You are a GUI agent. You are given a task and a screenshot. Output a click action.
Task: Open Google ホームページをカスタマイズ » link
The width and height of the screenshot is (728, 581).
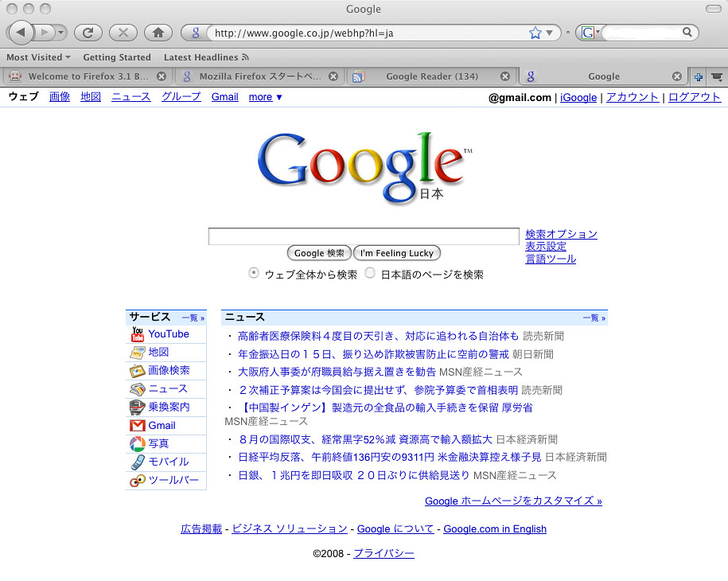click(x=513, y=501)
